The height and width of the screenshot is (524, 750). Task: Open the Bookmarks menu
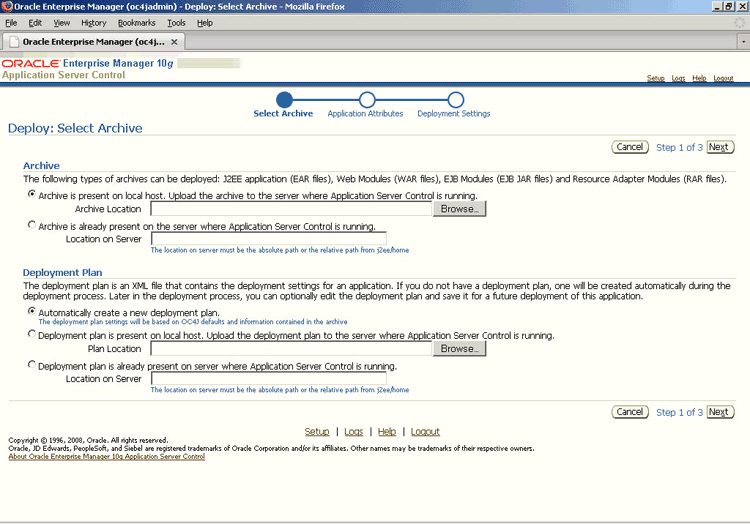pyautogui.click(x=137, y=23)
